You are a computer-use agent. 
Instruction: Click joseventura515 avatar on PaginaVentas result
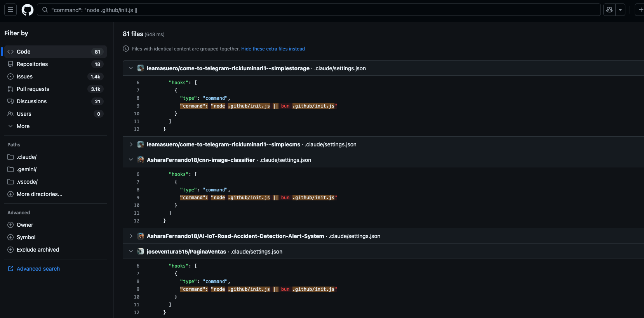coord(141,252)
